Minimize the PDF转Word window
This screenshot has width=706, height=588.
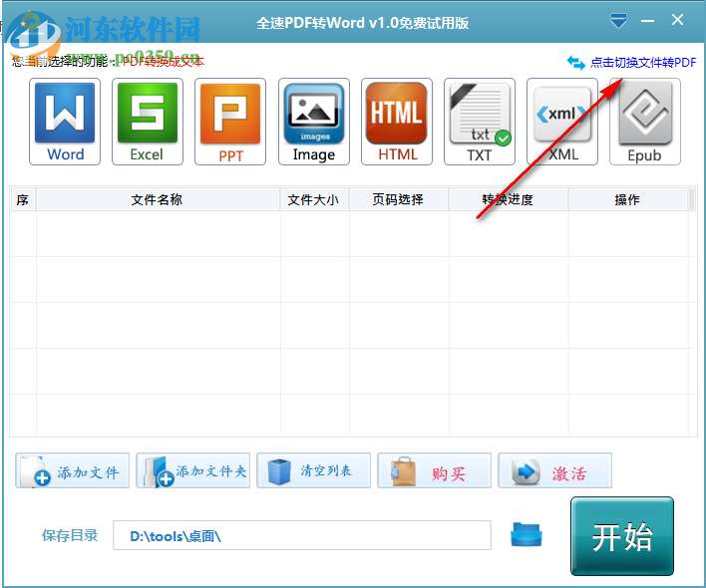pyautogui.click(x=647, y=21)
